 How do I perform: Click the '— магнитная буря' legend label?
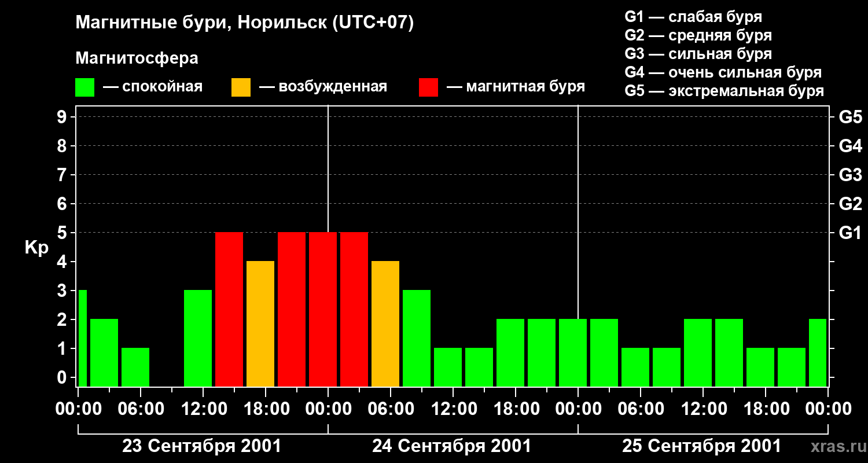[516, 87]
